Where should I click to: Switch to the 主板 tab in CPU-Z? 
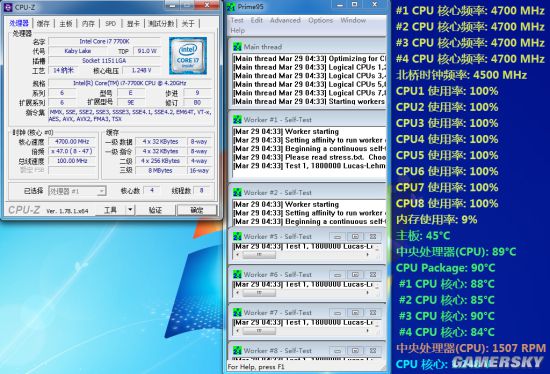click(x=66, y=24)
